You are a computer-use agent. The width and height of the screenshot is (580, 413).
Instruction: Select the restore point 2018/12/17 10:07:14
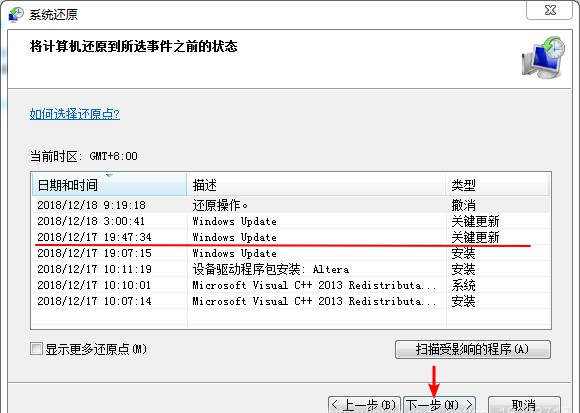point(291,301)
